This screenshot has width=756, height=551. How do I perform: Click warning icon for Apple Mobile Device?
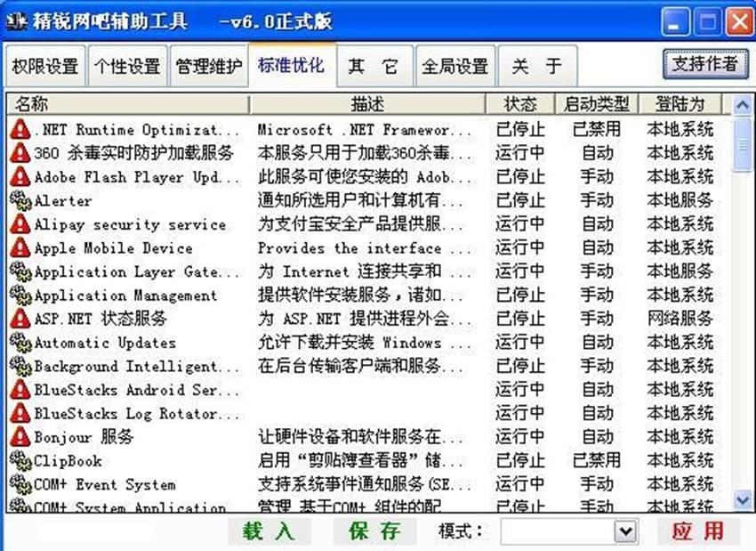pyautogui.click(x=20, y=247)
